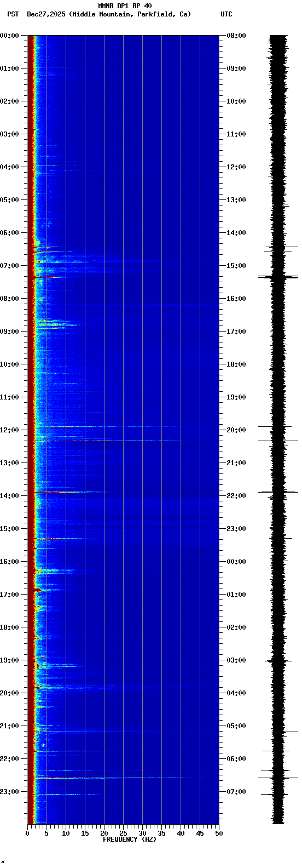Click the 01:00 label on the PST axis
The image size is (302, 868).
coord(9,68)
